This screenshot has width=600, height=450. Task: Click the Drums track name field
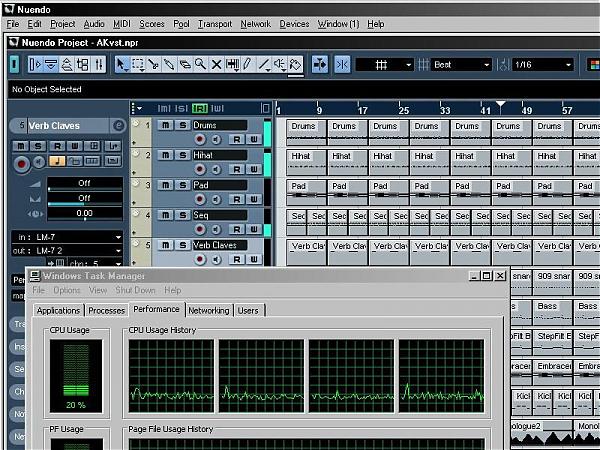[x=218, y=125]
